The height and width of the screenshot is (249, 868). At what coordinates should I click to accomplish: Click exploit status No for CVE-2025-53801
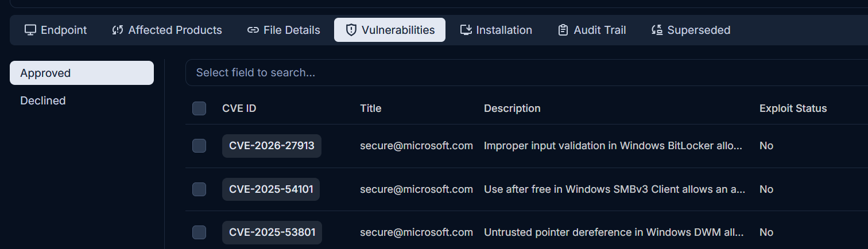pos(766,232)
